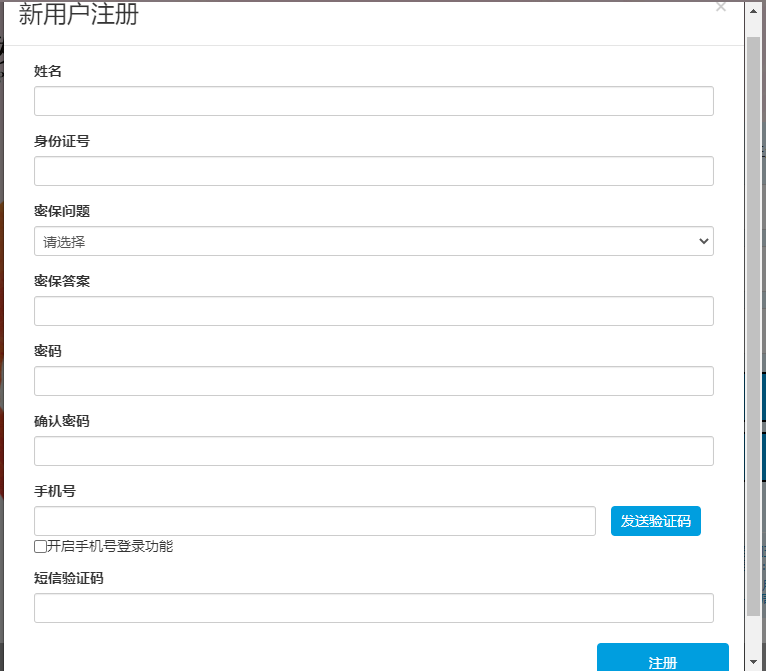
Task: Click the 短信验证码 input field
Action: click(373, 608)
